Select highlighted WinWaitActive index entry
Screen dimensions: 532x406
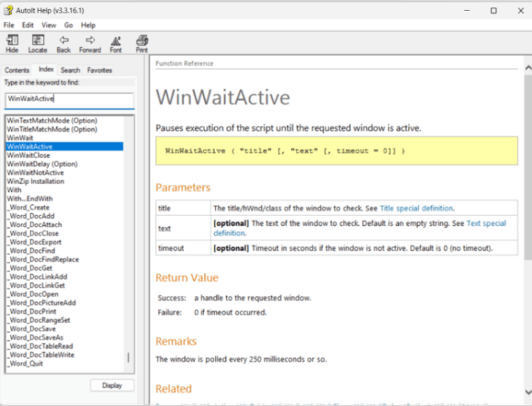64,147
